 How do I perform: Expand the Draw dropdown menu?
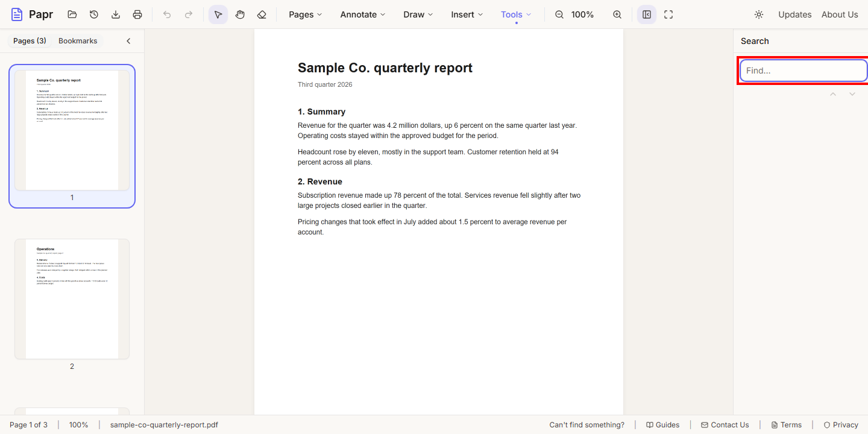coord(418,14)
